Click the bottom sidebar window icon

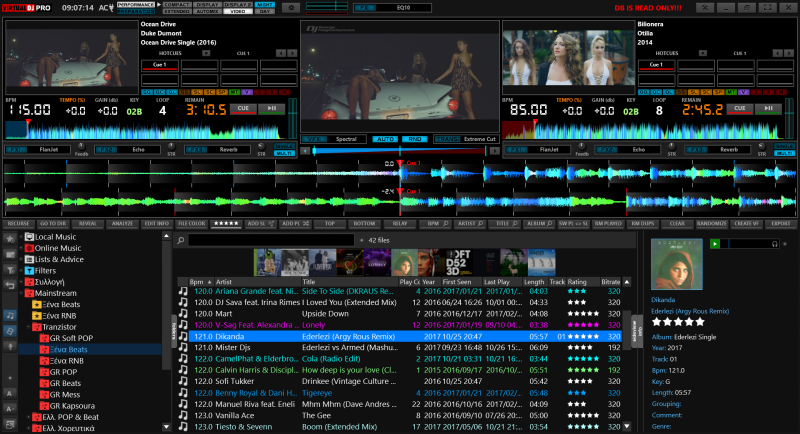(10, 424)
